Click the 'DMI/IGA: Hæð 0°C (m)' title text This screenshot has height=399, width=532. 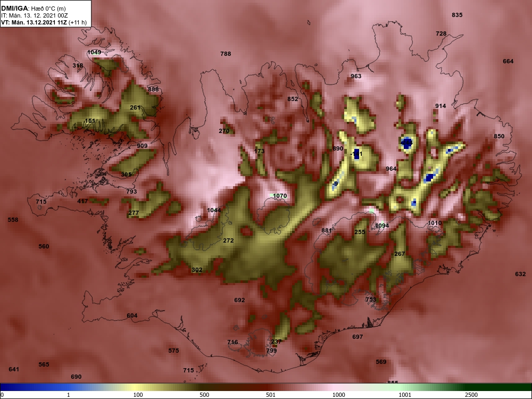(33, 9)
